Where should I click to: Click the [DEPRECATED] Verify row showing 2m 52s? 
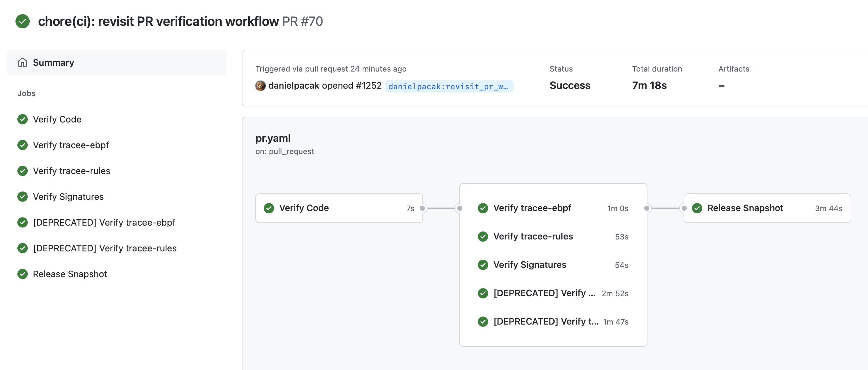pyautogui.click(x=543, y=293)
